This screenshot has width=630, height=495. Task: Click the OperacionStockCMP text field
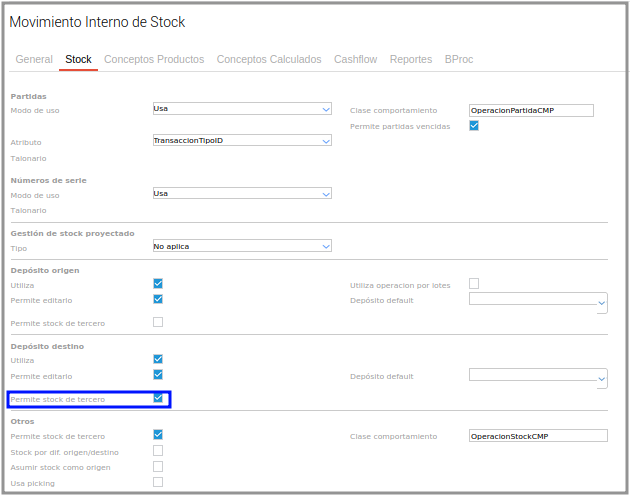(538, 436)
